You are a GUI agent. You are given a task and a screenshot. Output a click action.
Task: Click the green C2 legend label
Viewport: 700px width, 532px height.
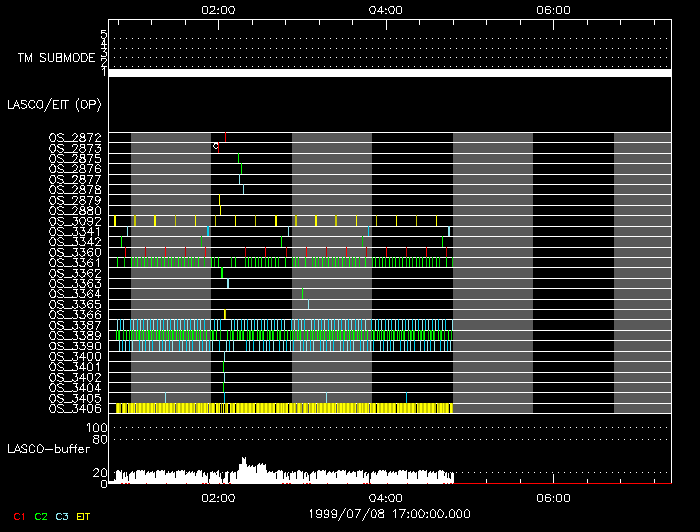click(x=40, y=516)
